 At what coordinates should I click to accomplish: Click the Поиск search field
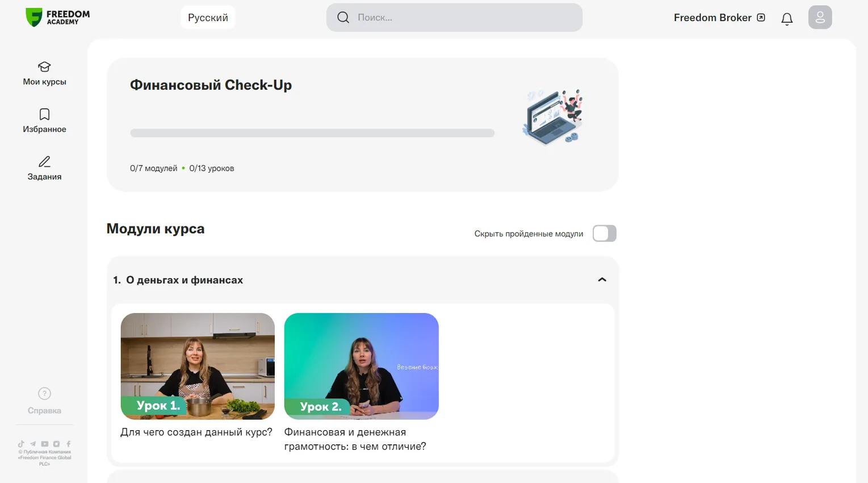pyautogui.click(x=454, y=18)
